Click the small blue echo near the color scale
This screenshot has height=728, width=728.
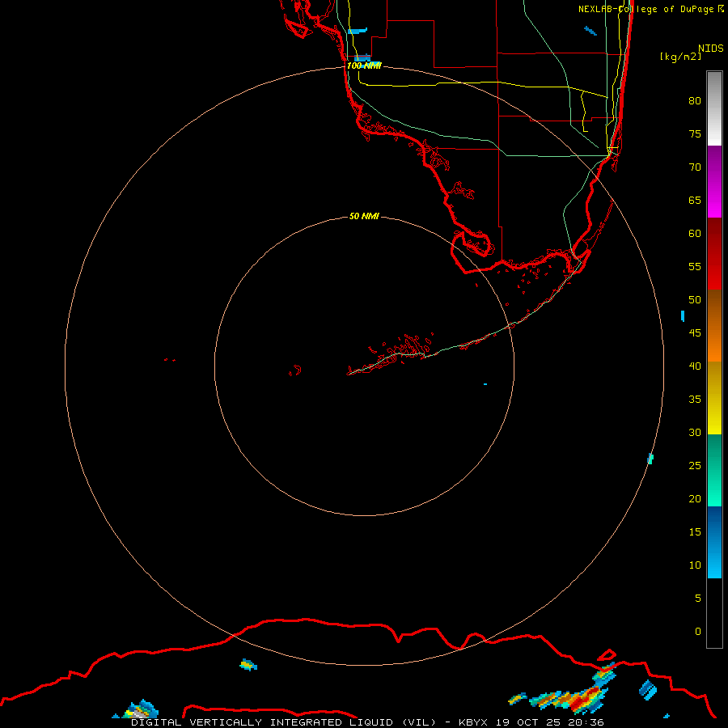[683, 315]
